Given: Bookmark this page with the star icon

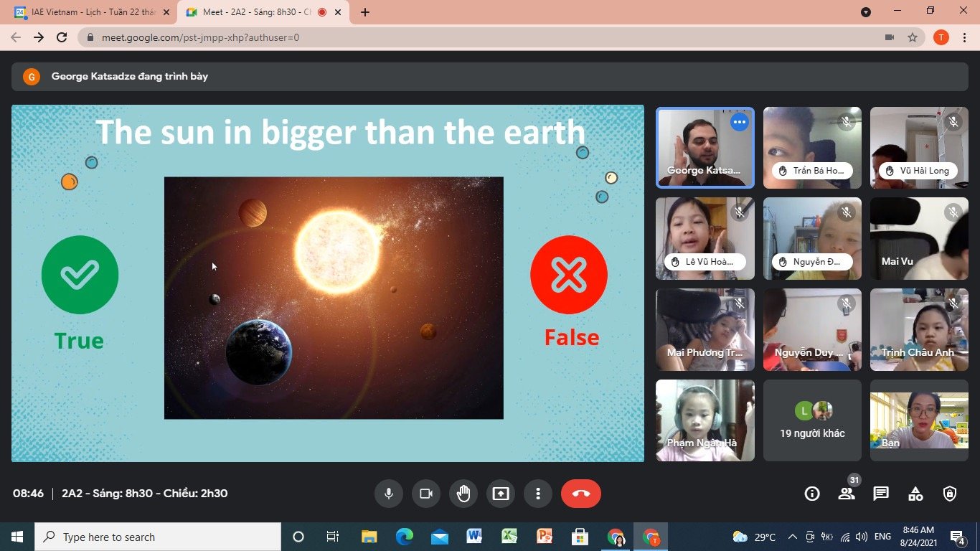Looking at the screenshot, I should [913, 37].
